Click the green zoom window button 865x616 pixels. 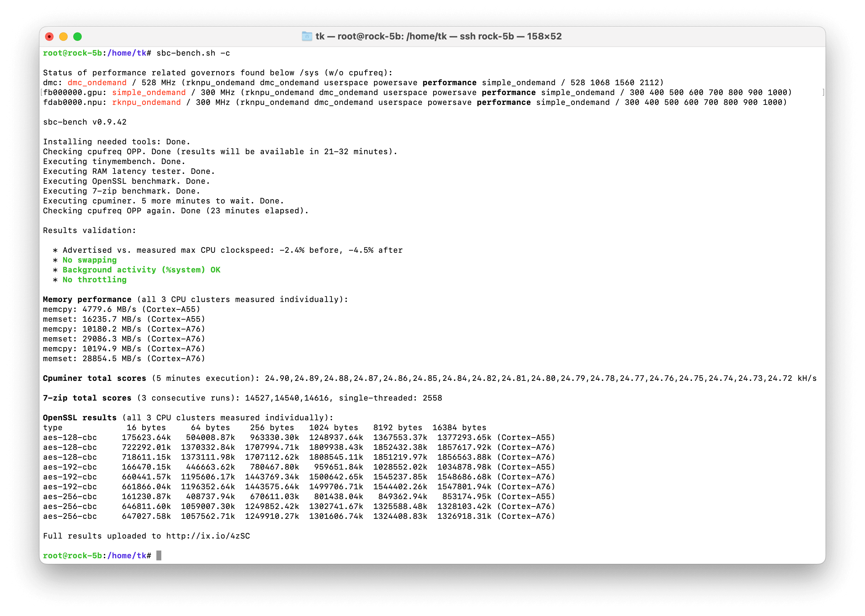pos(77,36)
